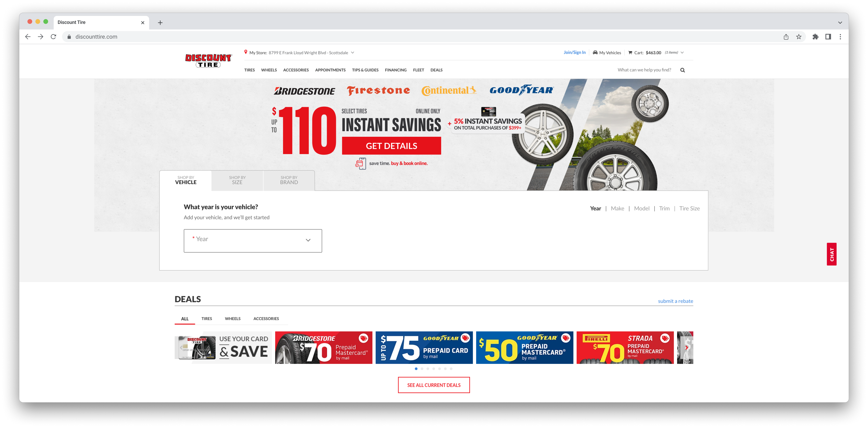The width and height of the screenshot is (868, 428).
Task: Advance deals carousel with right arrow
Action: tap(686, 347)
